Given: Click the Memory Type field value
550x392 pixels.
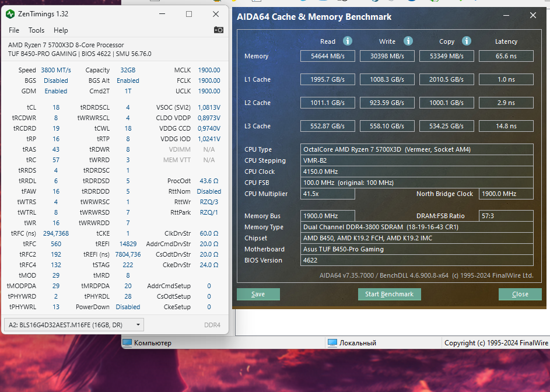Looking at the screenshot, I should [416, 227].
